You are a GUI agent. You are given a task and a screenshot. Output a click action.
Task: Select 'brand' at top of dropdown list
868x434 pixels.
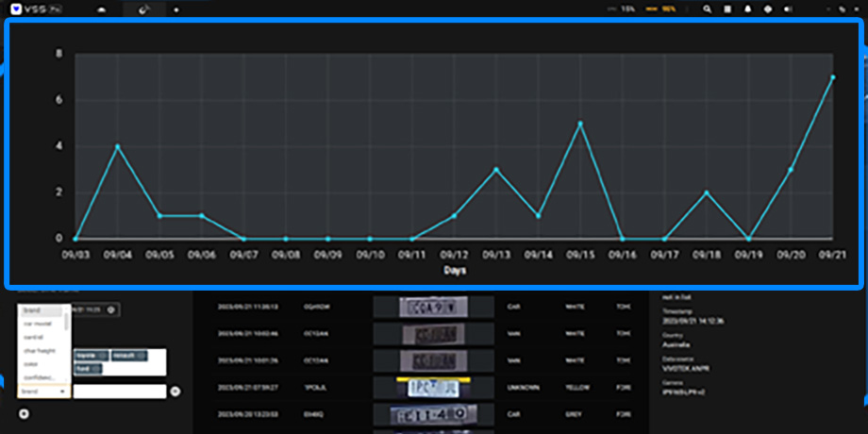[31, 310]
